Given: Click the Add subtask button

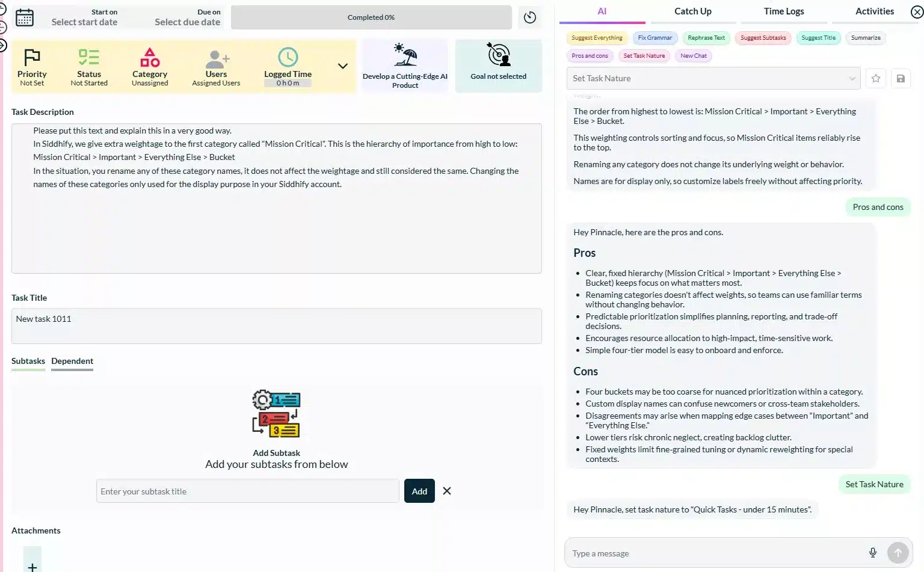Looking at the screenshot, I should (419, 491).
